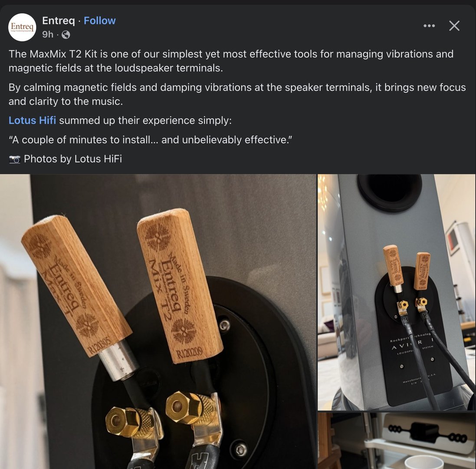Click the globe public audience icon
The image size is (476, 469).
click(x=66, y=35)
